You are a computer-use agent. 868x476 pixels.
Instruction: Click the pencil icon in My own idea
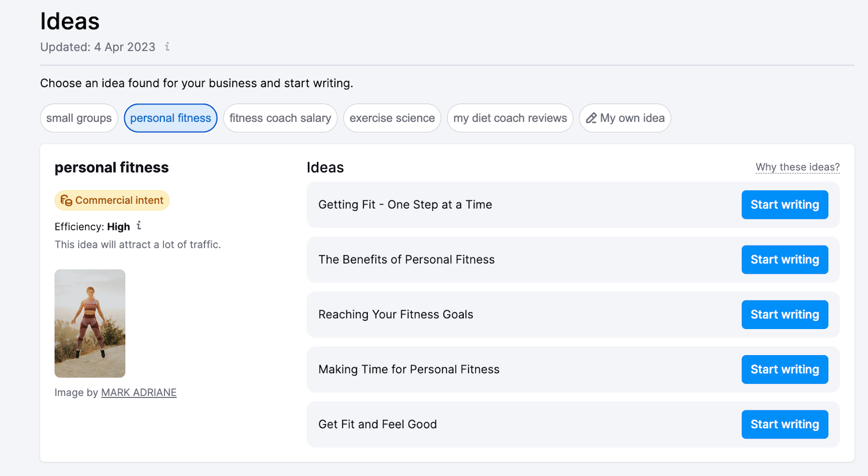pyautogui.click(x=591, y=118)
